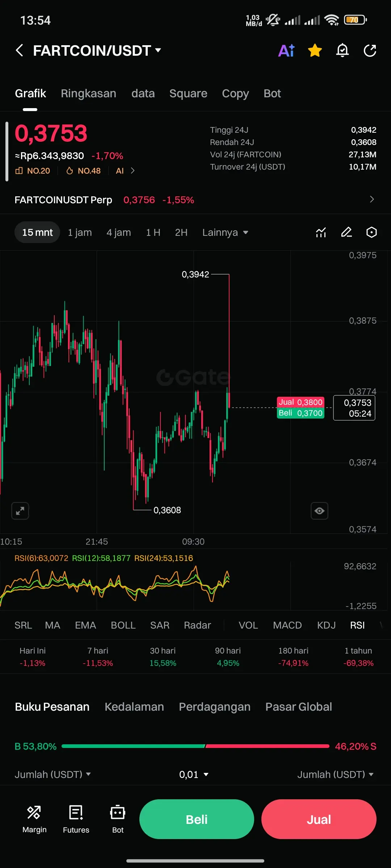Select the Buku Pesanan tab

(x=52, y=707)
